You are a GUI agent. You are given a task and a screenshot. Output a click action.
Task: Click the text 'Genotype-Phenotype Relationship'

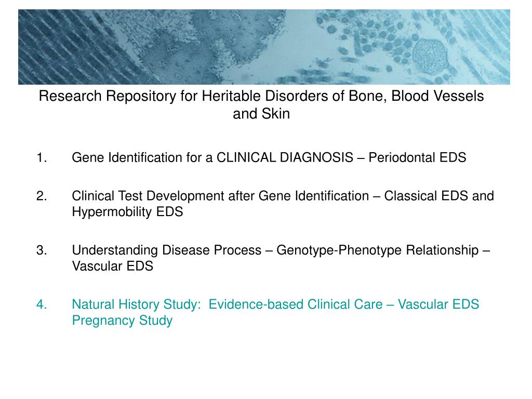pos(377,250)
